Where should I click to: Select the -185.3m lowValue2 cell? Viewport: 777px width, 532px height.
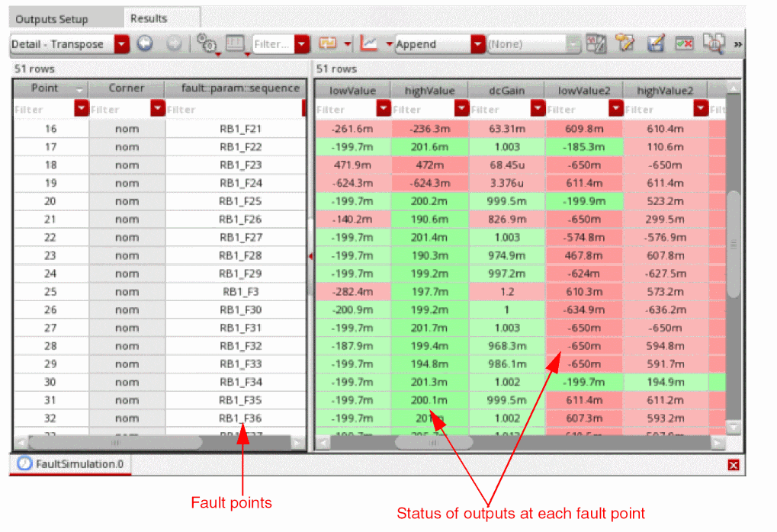pyautogui.click(x=584, y=146)
